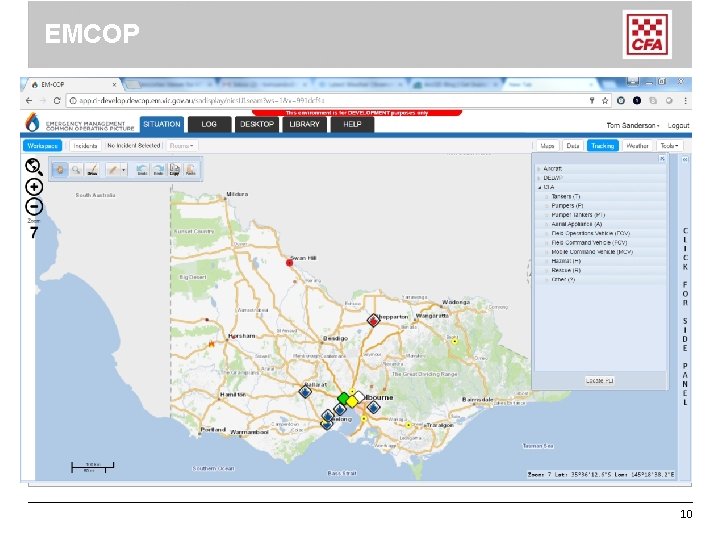Tick the Aerial Appliance (A) checkbox
720x540 pixels.
tap(547, 224)
